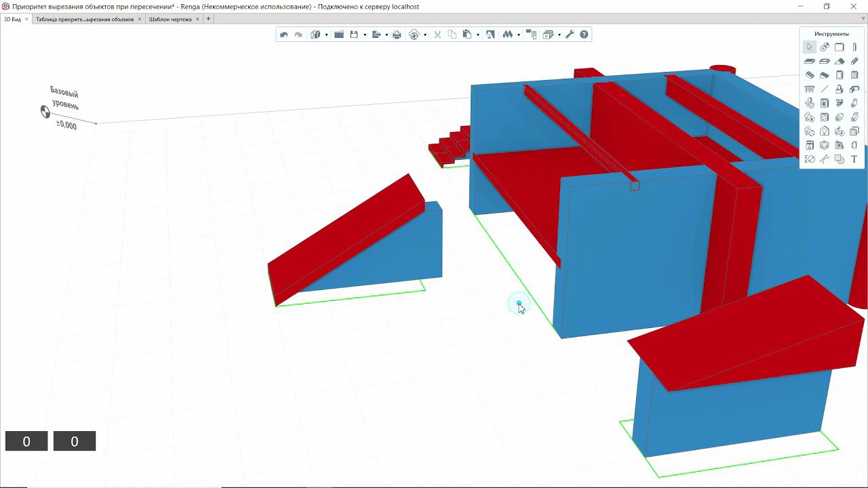This screenshot has height=488, width=868.
Task: Select the Wall tool
Action: [x=840, y=47]
